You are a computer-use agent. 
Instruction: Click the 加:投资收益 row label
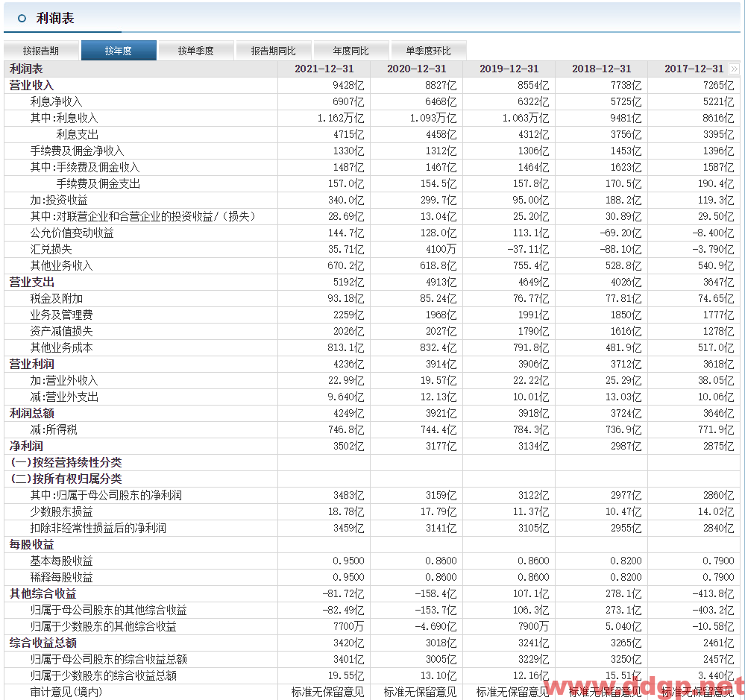(x=59, y=201)
